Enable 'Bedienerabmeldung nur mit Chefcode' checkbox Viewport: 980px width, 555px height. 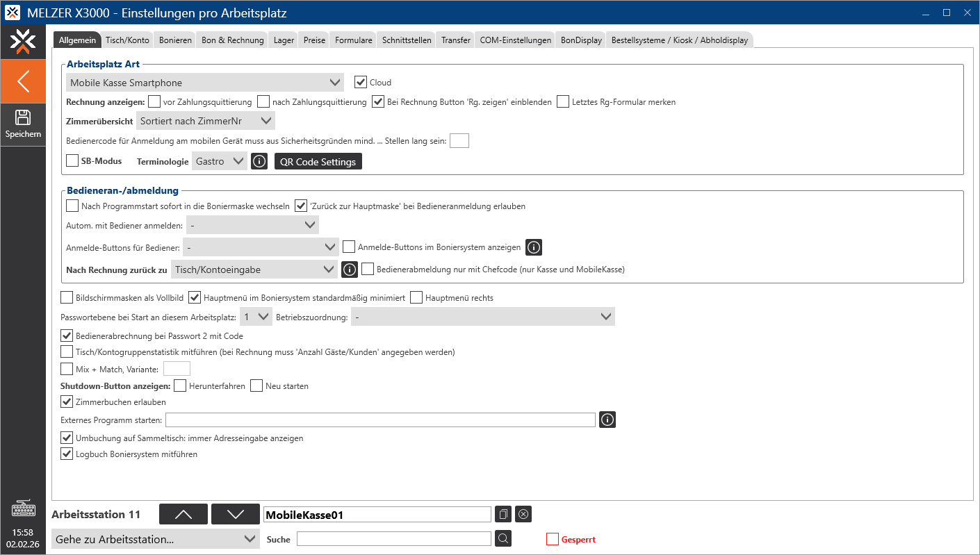click(x=368, y=269)
